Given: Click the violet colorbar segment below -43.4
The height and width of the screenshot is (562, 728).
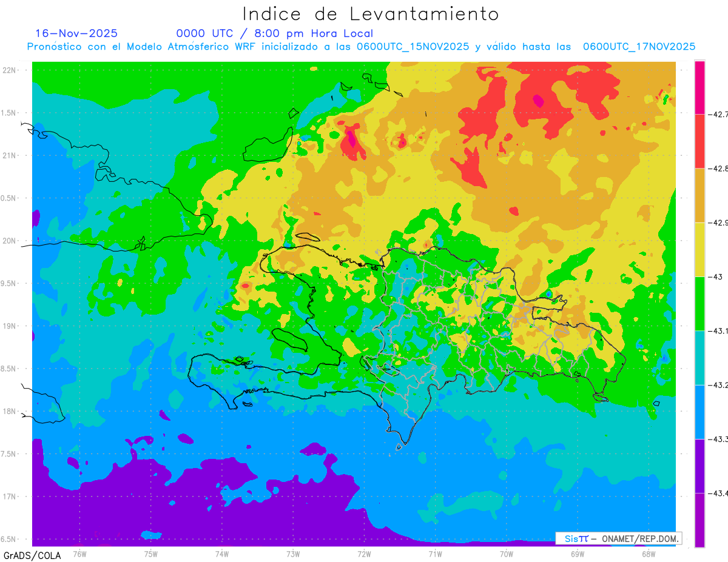Looking at the screenshot, I should pyautogui.click(x=699, y=520).
